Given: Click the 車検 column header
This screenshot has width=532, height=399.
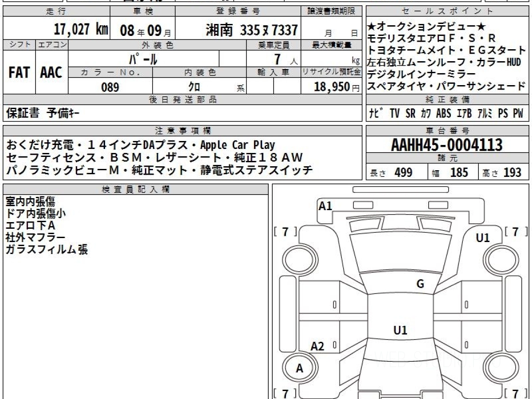Looking at the screenshot, I should [x=143, y=12].
